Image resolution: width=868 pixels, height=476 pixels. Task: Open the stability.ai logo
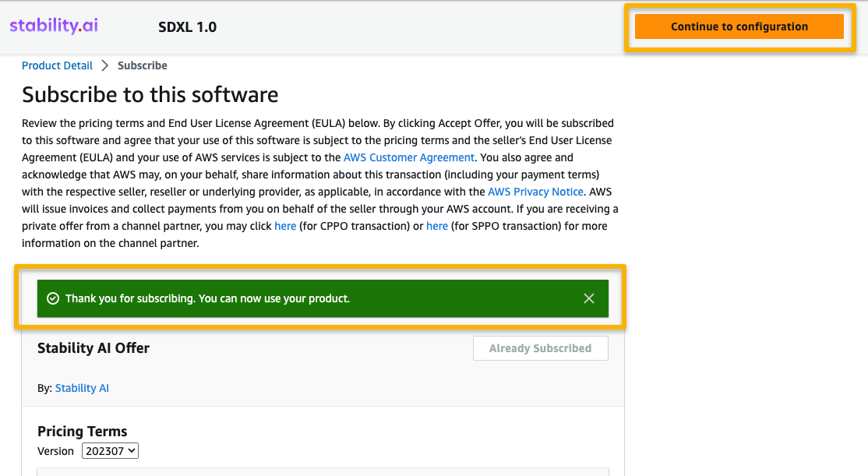pos(54,26)
